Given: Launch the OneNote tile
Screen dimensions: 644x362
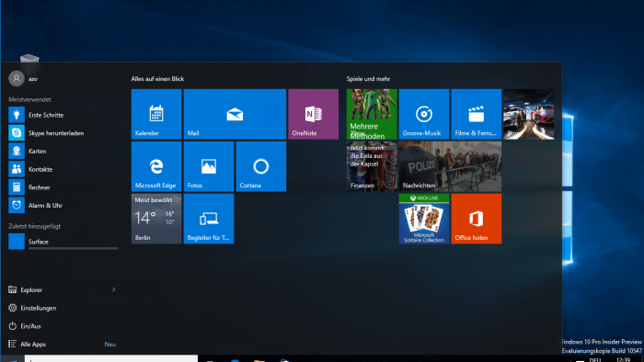Looking at the screenshot, I should coord(313,114).
